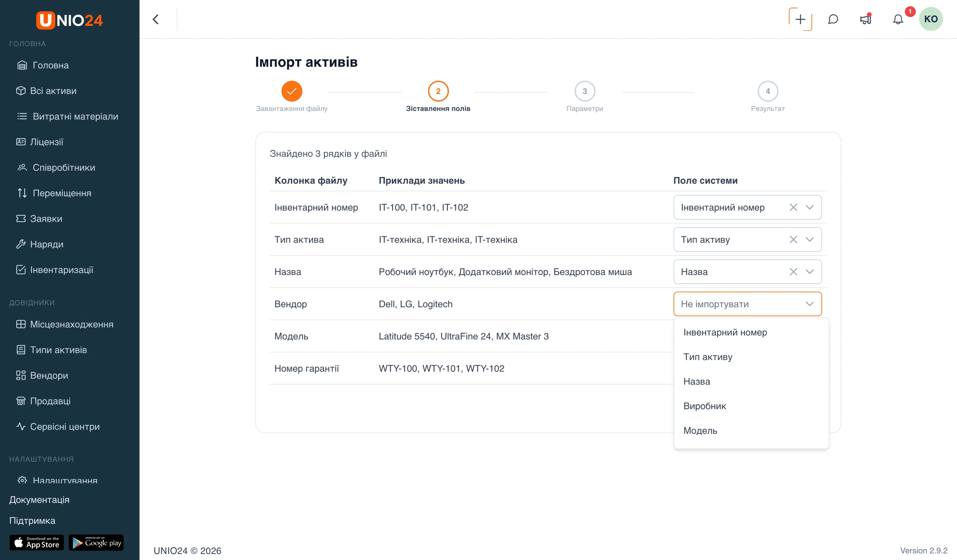The image size is (957, 560).
Task: Click the App Store download badge
Action: pos(37,542)
